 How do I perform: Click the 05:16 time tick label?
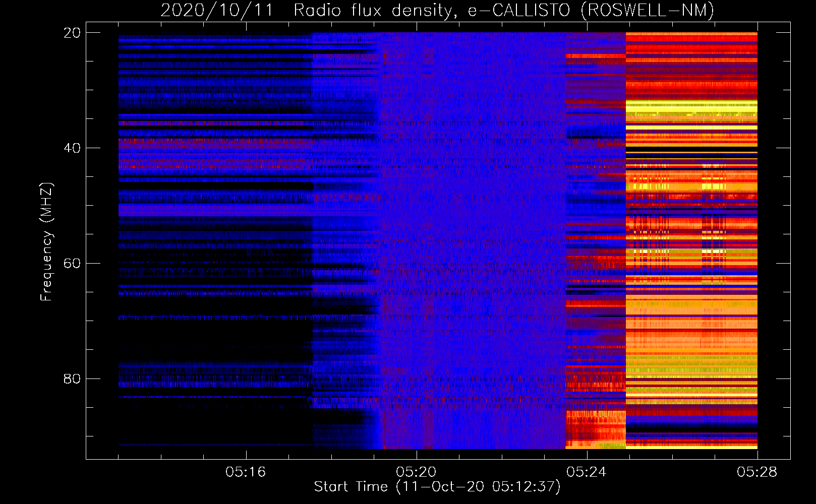[x=246, y=472]
